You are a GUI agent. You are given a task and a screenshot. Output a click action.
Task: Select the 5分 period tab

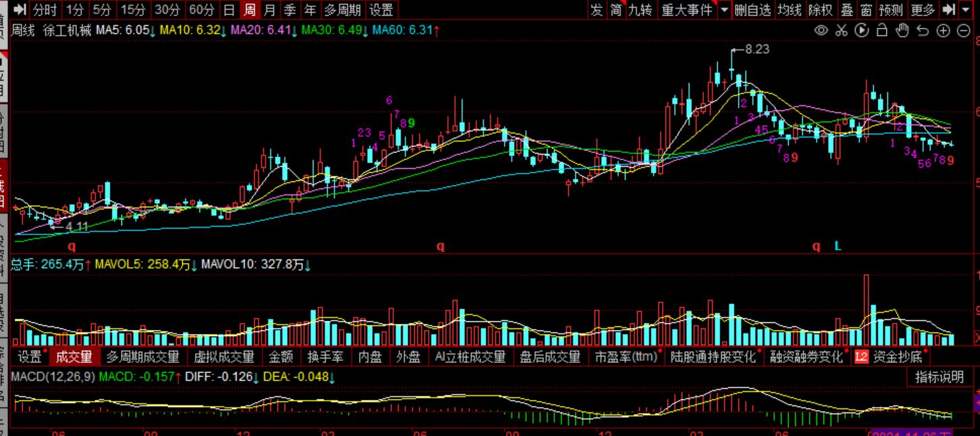coord(101,9)
